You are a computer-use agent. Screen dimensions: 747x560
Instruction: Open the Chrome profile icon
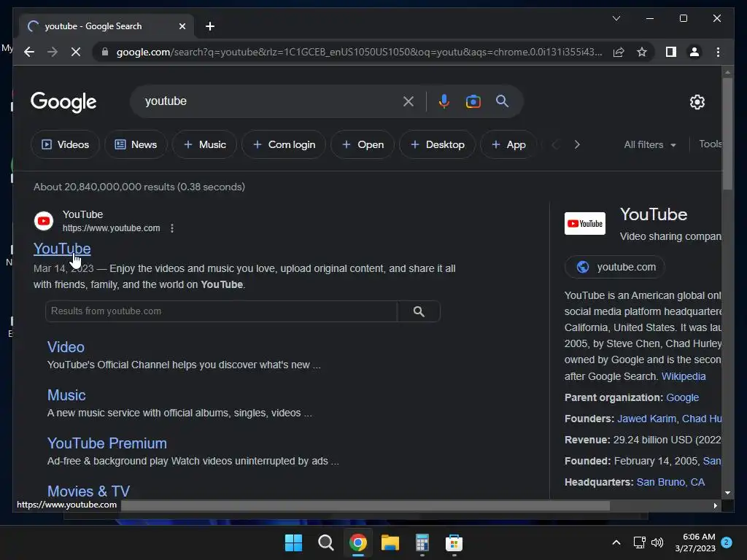tap(694, 52)
